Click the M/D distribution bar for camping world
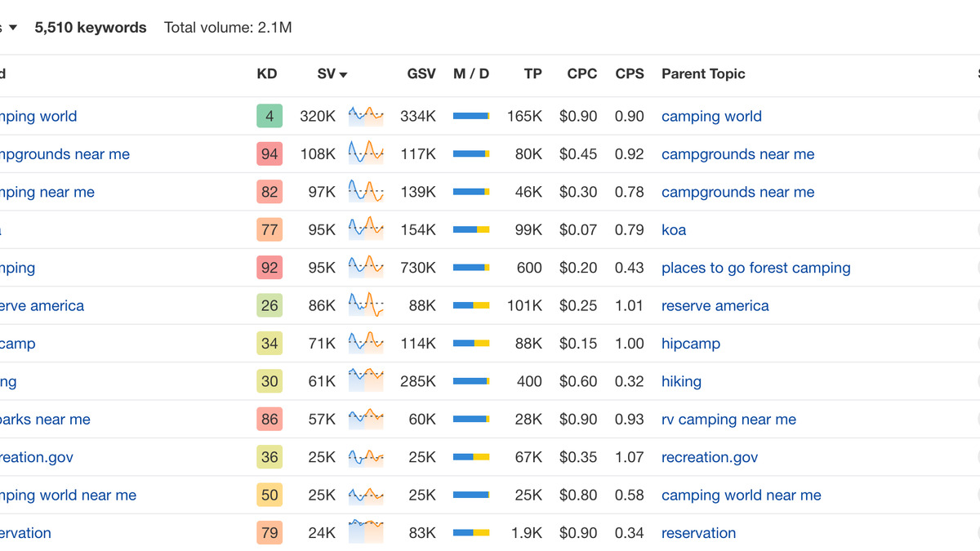The width and height of the screenshot is (980, 551). coord(471,115)
